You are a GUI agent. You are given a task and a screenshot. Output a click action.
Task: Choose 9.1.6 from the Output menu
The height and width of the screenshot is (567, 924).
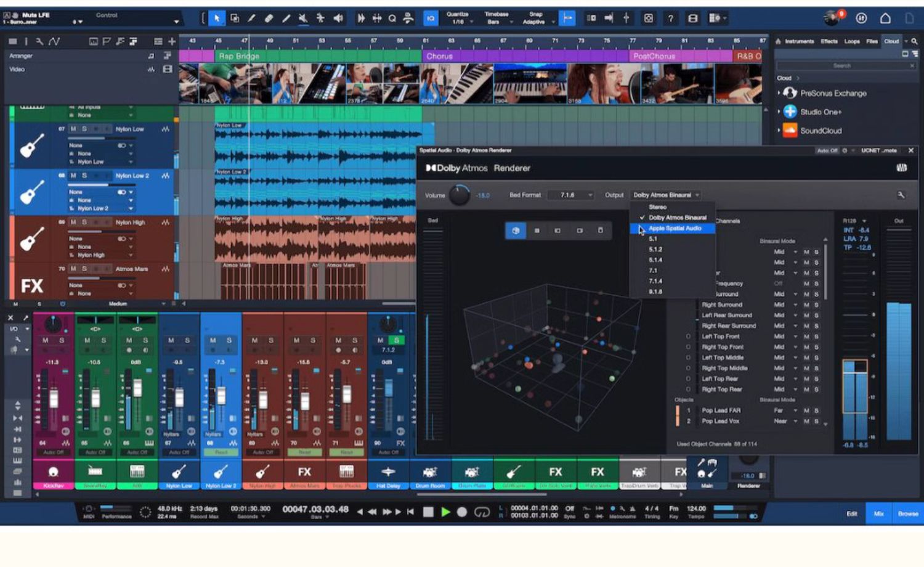pos(655,292)
